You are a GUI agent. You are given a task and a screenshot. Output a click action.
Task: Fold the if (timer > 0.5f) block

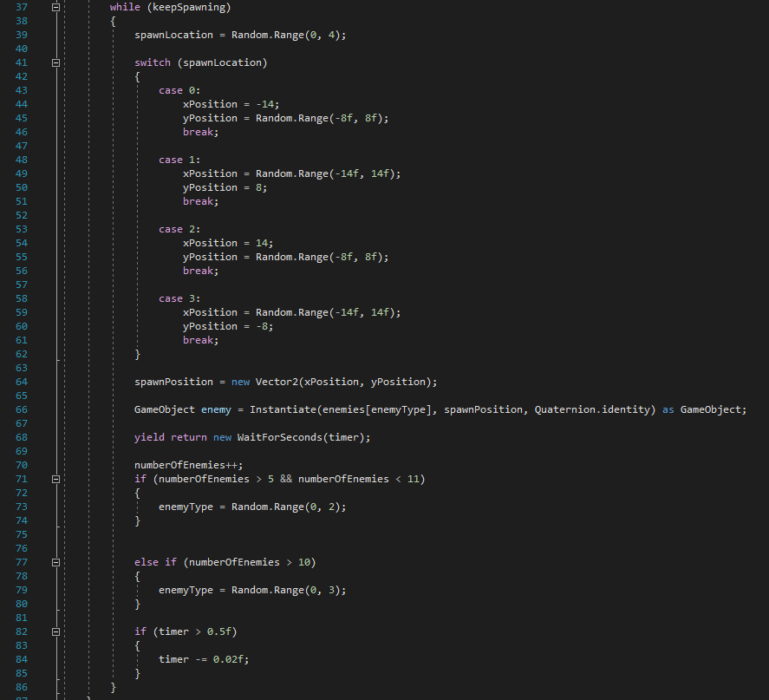tap(55, 631)
